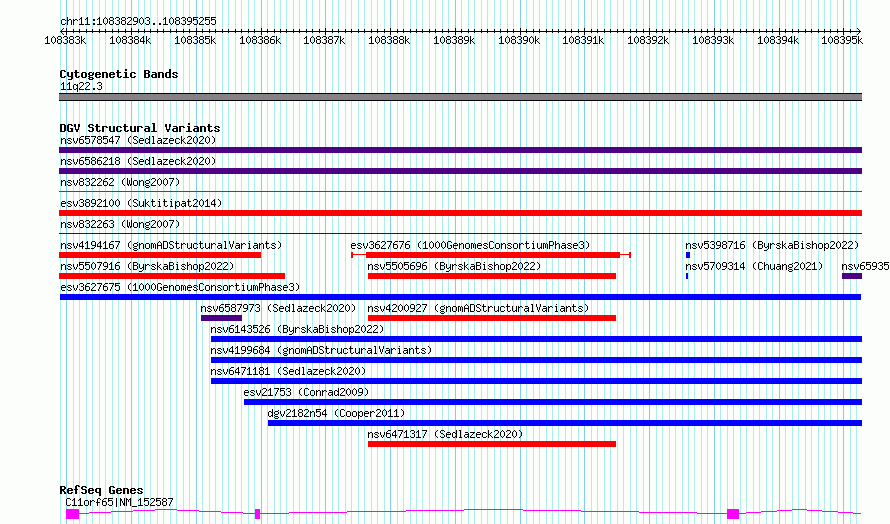Viewport: 890px width, 524px height.
Task: Open nsv5507916 (ByrskaBishop2022) label
Action: tap(147, 266)
